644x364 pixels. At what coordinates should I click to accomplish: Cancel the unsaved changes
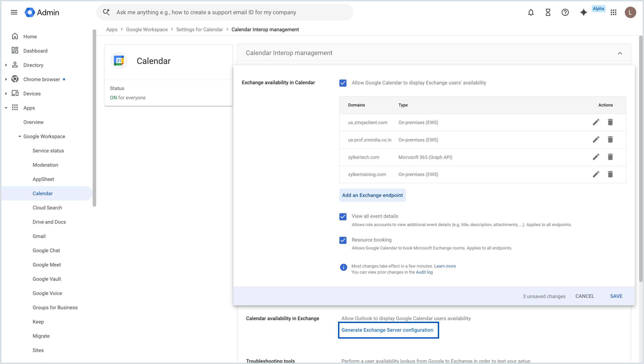pos(585,296)
